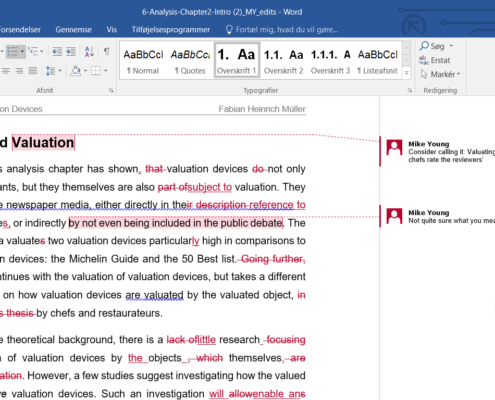
Task: Apply the Overskrift 3 style
Action: (x=331, y=61)
